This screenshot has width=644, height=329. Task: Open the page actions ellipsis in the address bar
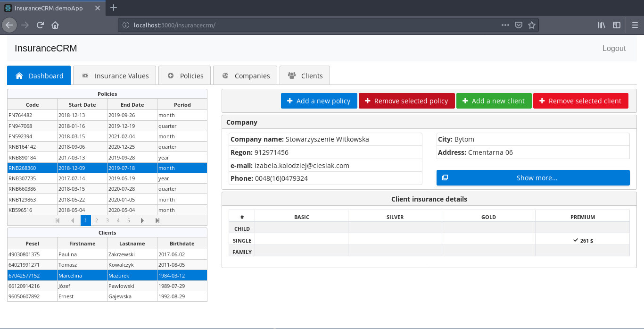pos(505,25)
